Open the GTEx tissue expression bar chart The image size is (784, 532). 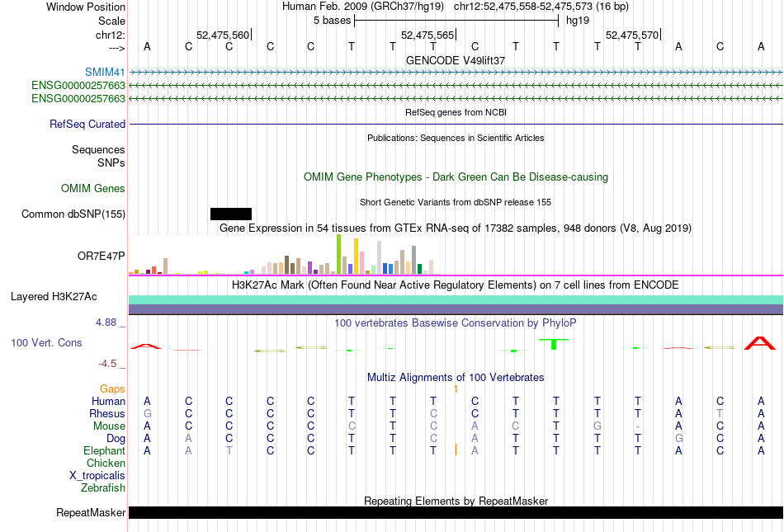pyautogui.click(x=285, y=254)
